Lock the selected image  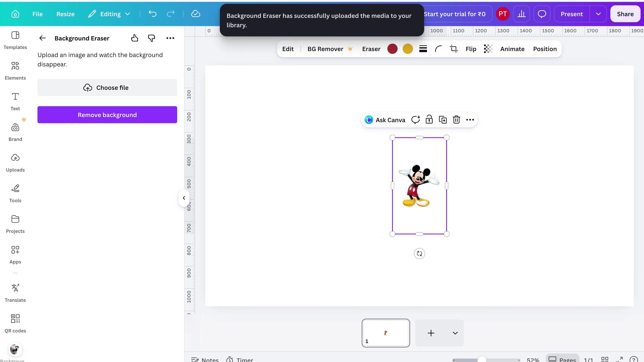(429, 120)
